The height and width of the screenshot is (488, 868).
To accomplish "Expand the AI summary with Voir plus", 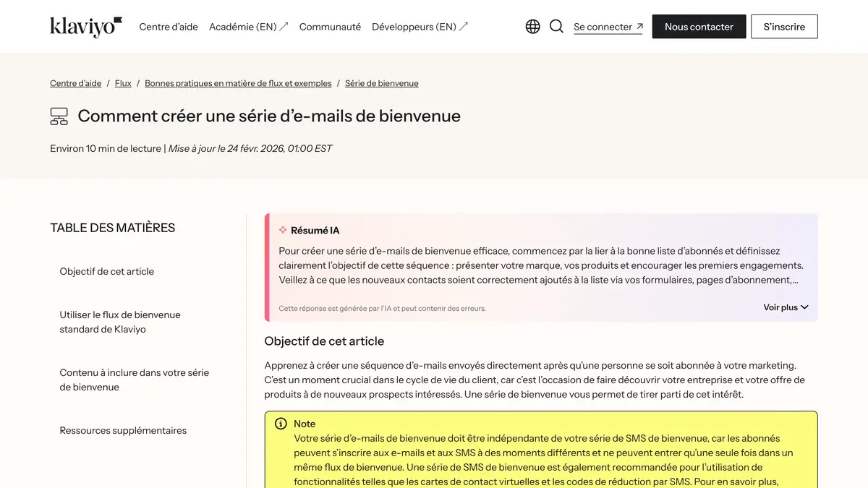I will [x=786, y=307].
